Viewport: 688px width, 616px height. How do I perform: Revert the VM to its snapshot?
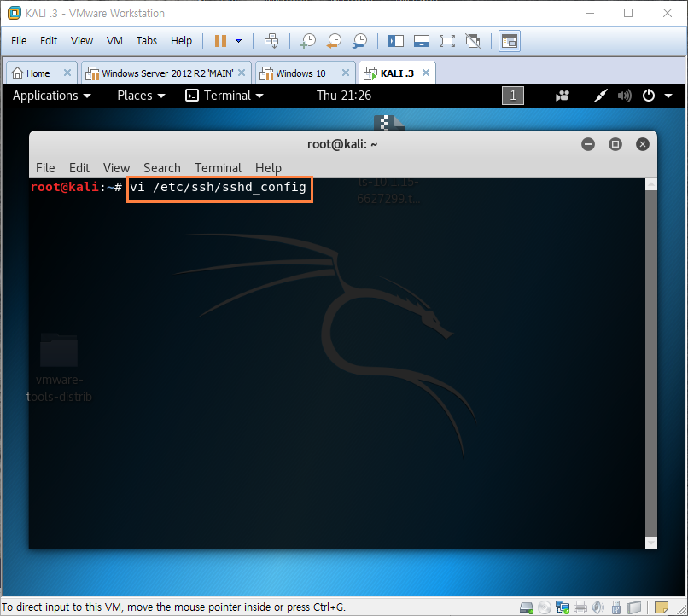[x=334, y=41]
